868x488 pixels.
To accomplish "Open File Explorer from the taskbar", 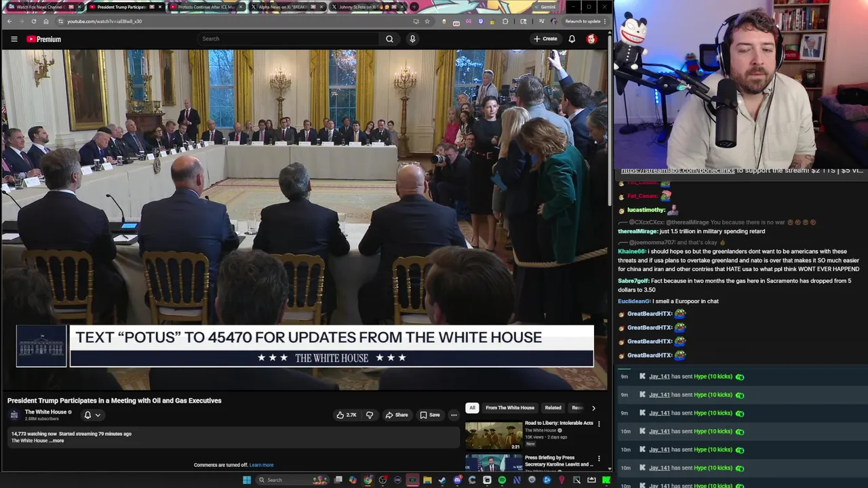I will [427, 480].
